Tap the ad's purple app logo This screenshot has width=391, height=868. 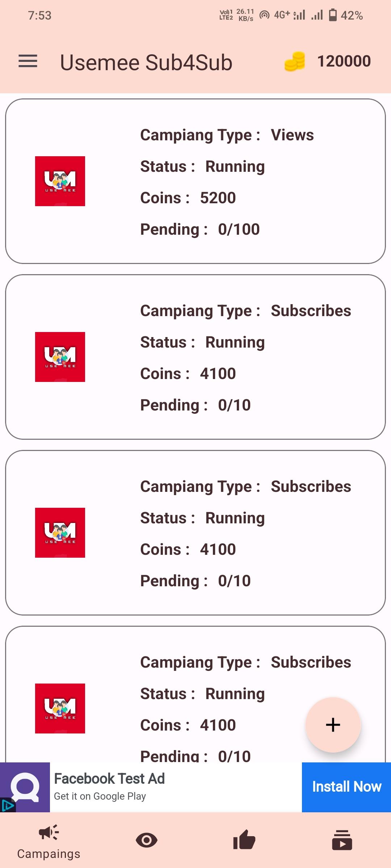tap(25, 787)
